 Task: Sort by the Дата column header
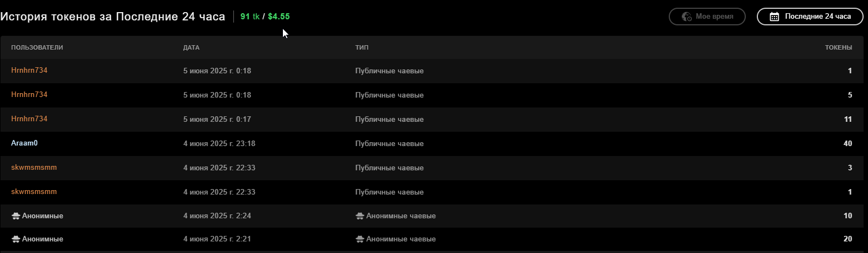coord(191,47)
